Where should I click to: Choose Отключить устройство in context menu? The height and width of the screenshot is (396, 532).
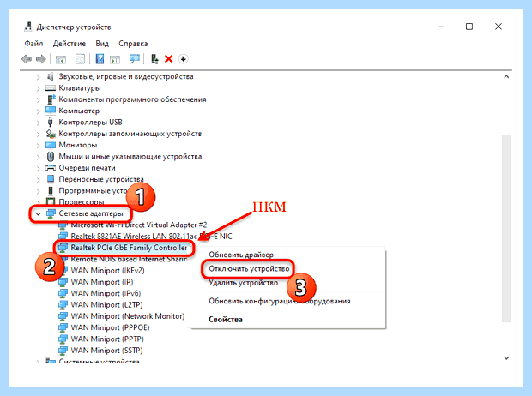point(249,269)
